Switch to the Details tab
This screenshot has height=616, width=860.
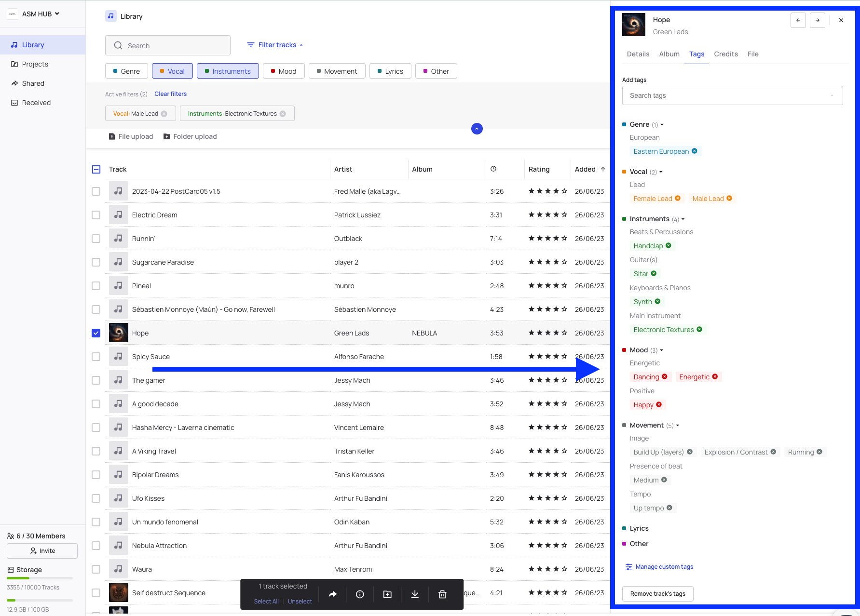pos(638,54)
